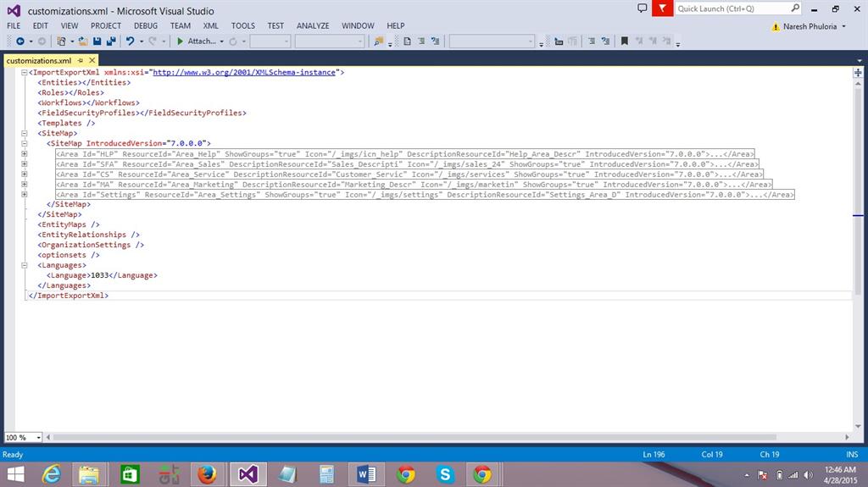The width and height of the screenshot is (868, 487).
Task: Click the volume speaker tray icon
Action: point(808,475)
